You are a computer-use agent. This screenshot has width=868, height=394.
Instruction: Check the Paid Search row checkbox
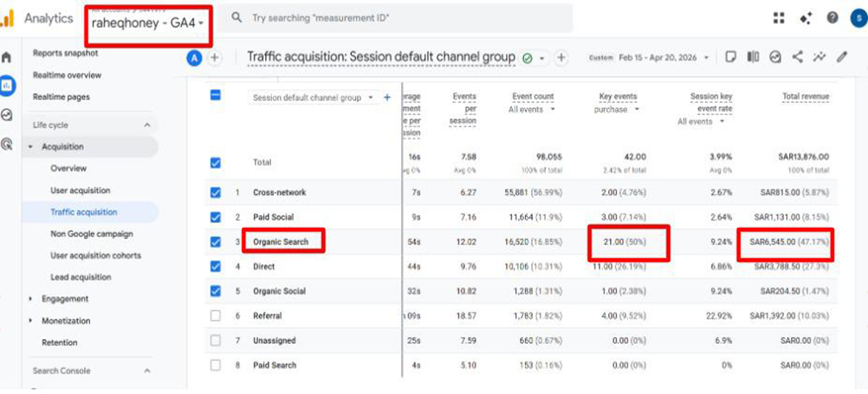216,365
